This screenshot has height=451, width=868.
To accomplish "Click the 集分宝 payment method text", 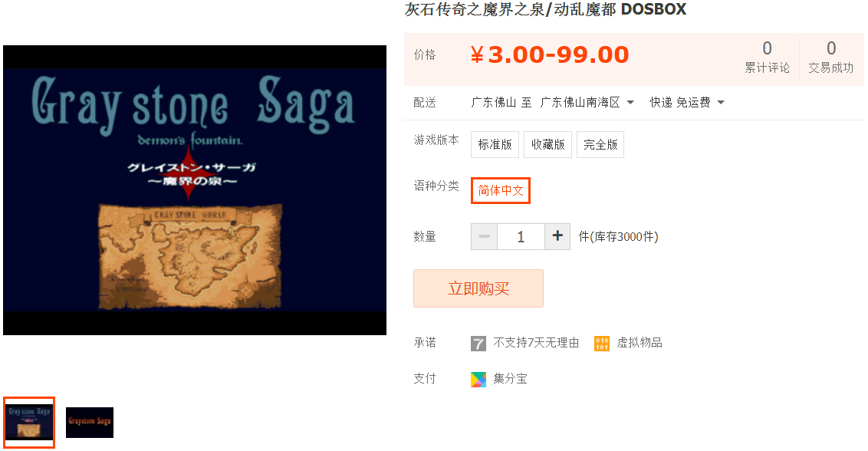I will (511, 379).
